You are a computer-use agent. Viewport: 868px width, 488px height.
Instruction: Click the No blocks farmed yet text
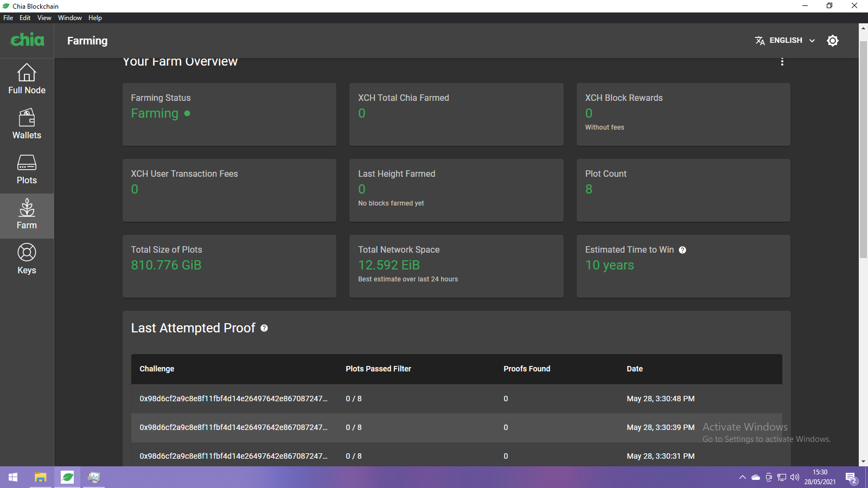click(391, 203)
